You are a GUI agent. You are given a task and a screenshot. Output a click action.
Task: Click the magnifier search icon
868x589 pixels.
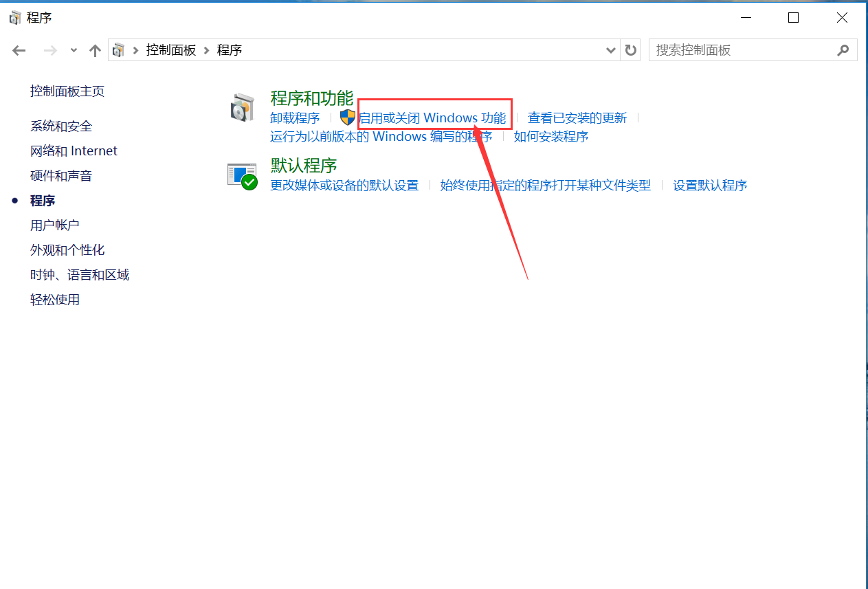pyautogui.click(x=843, y=50)
